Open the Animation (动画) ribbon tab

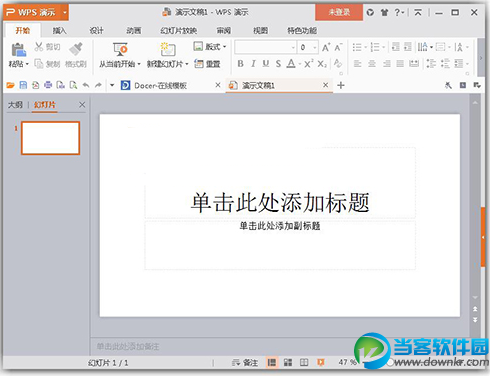click(x=134, y=31)
